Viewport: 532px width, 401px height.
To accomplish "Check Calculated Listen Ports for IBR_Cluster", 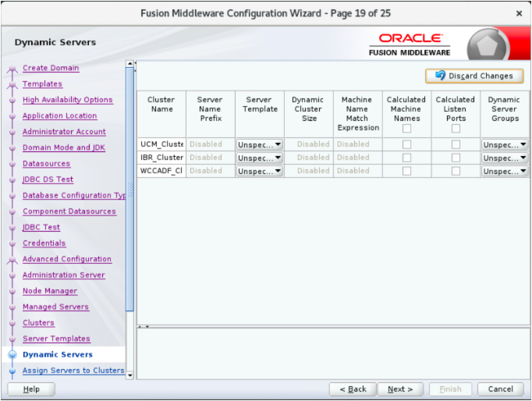I will (x=456, y=158).
